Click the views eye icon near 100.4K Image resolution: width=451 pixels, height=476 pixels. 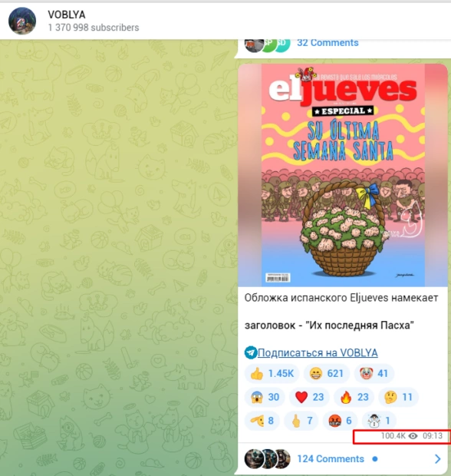[413, 436]
